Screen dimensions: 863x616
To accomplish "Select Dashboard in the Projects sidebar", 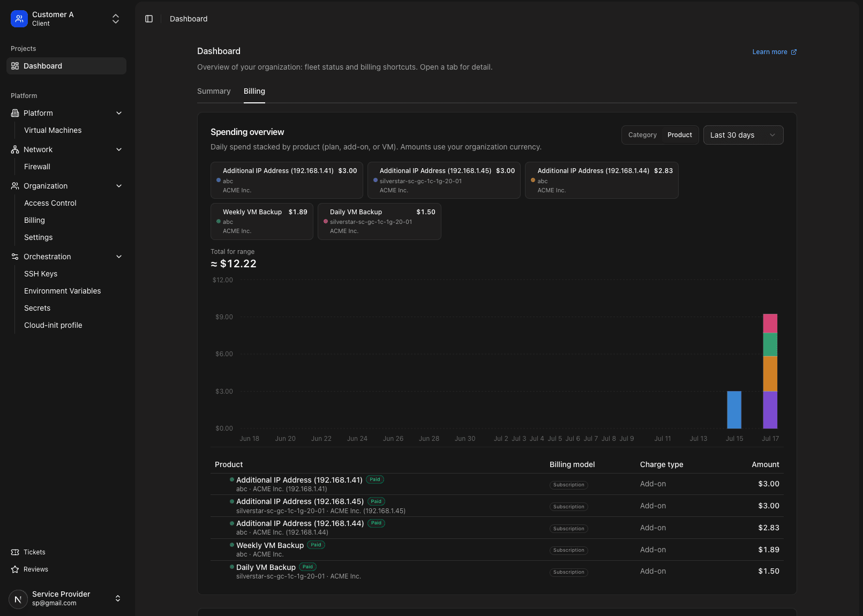I will coord(66,66).
